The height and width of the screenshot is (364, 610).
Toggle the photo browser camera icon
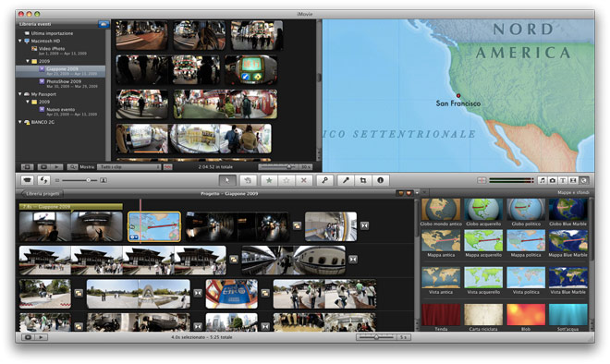(552, 180)
